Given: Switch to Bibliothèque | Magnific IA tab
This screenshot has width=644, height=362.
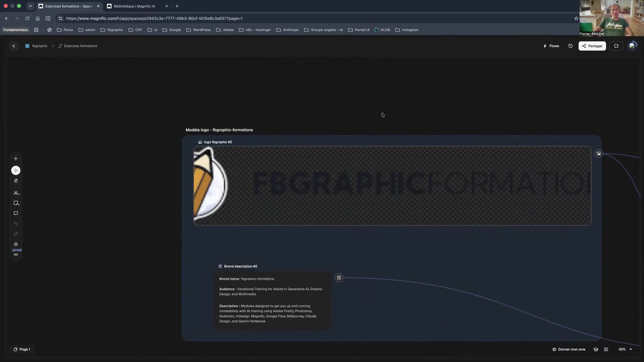Looking at the screenshot, I should click(x=134, y=6).
